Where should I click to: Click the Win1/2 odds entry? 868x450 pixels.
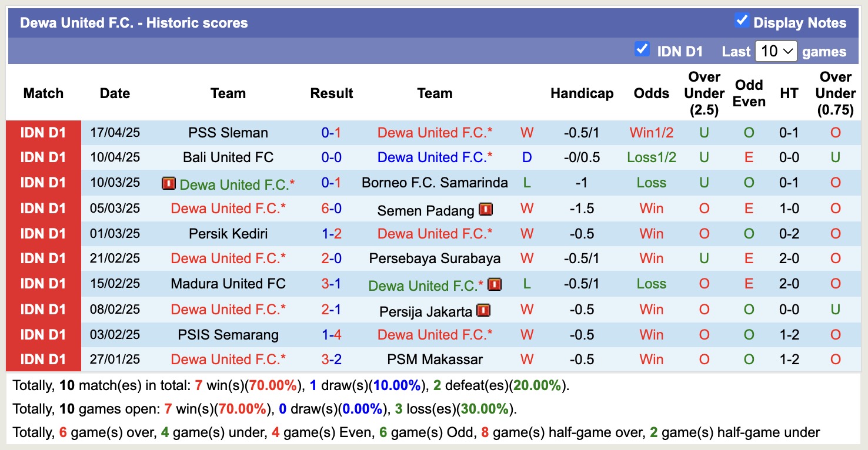(x=651, y=132)
